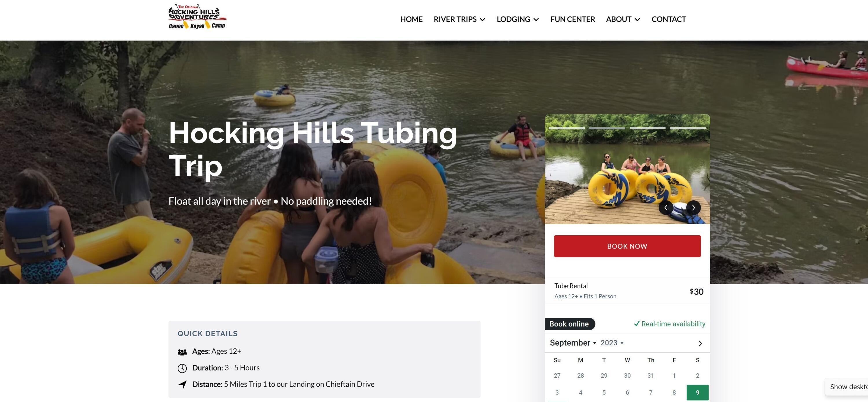This screenshot has height=402, width=868.
Task: Open the Home menu item
Action: click(411, 19)
